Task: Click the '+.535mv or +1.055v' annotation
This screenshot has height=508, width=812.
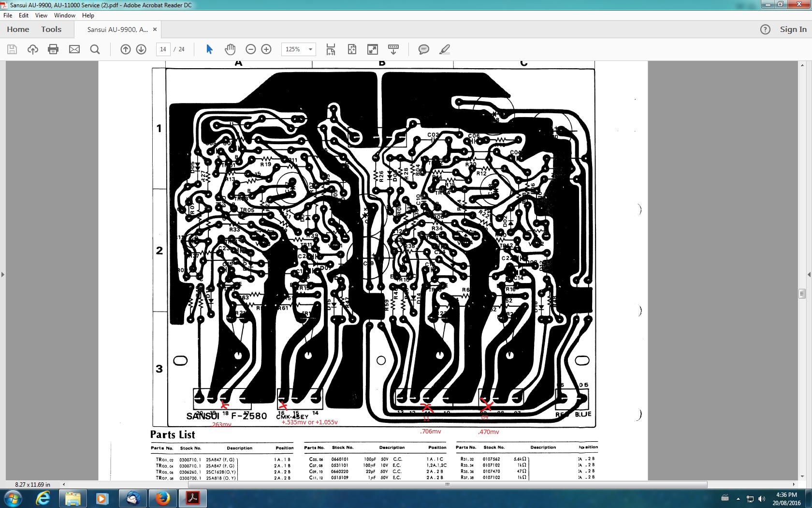Action: coord(309,422)
